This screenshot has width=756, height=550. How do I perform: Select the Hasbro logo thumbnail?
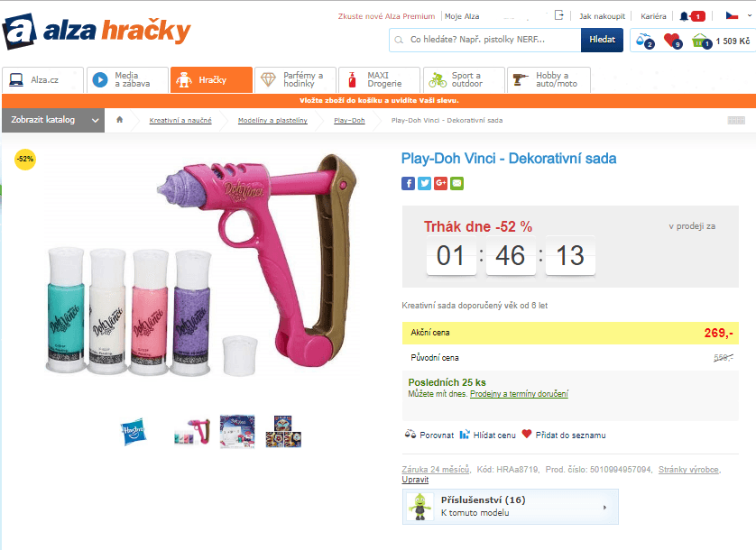[134, 431]
